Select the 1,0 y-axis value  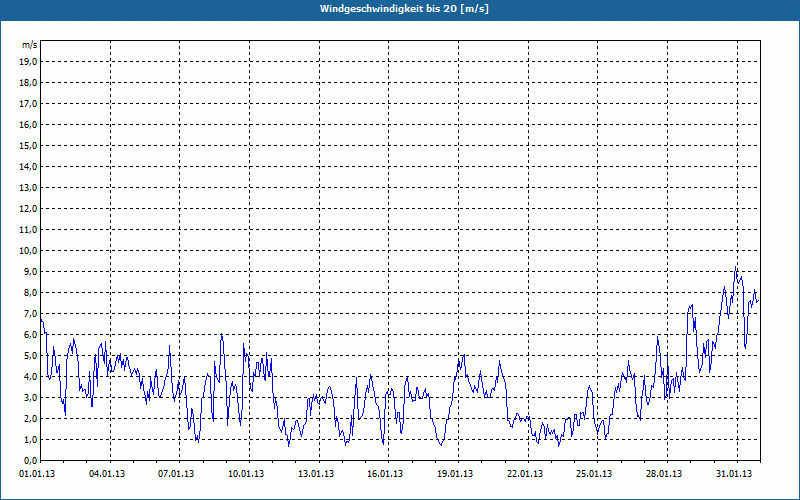(x=30, y=440)
